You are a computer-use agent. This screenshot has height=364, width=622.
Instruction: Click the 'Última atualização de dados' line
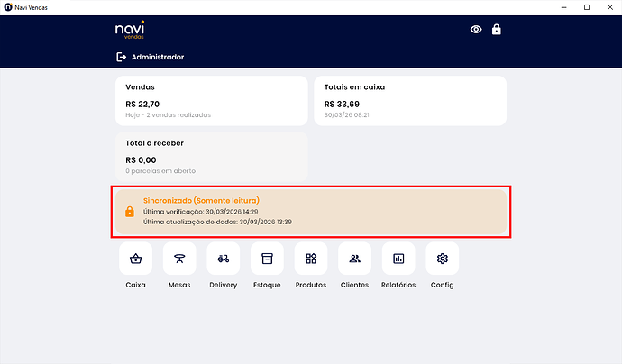coord(217,222)
